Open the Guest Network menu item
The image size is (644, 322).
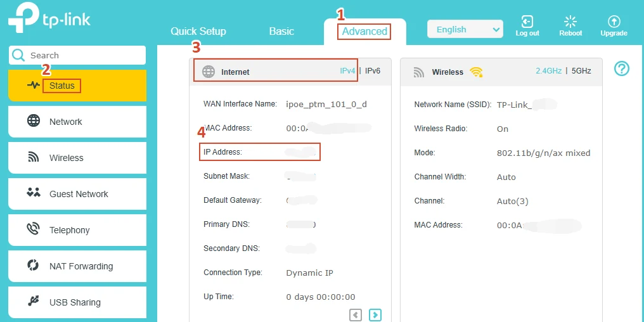tap(77, 194)
